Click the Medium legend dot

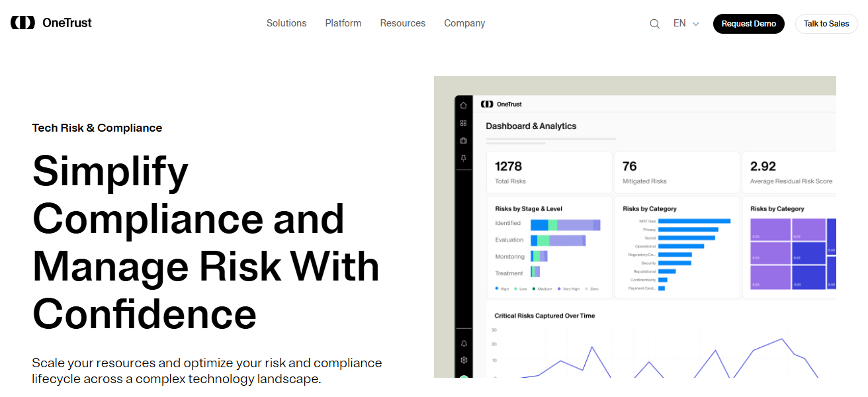click(x=535, y=289)
